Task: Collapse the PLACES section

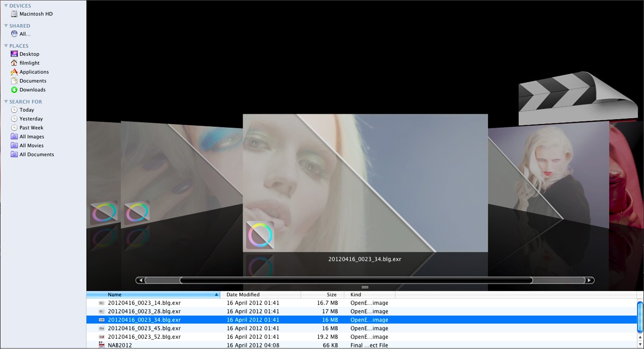Action: [6, 46]
